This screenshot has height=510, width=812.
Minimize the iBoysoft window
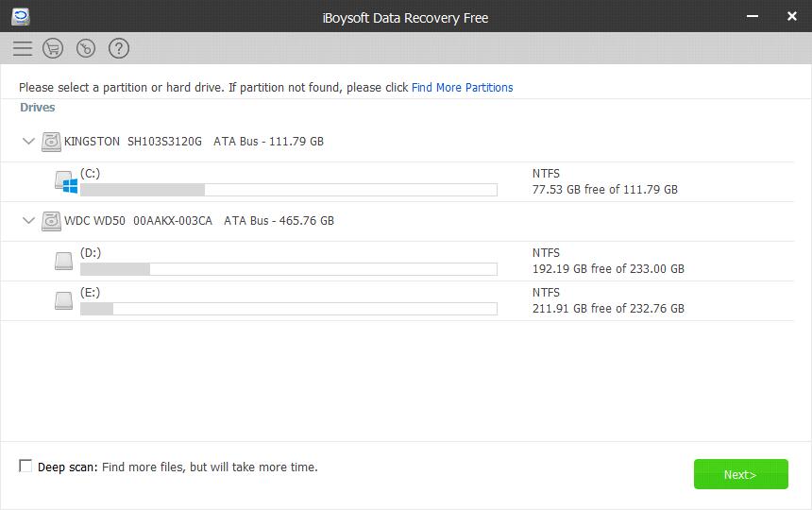click(753, 16)
